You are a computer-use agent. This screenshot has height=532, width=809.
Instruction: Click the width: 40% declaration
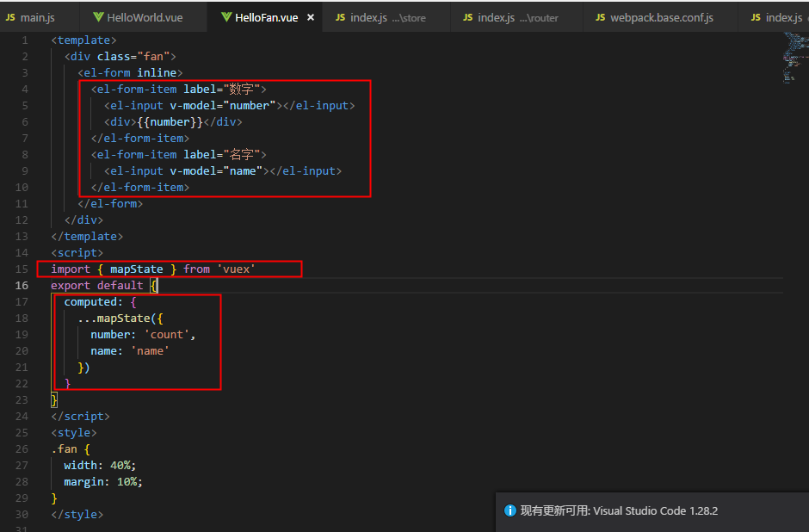100,466
